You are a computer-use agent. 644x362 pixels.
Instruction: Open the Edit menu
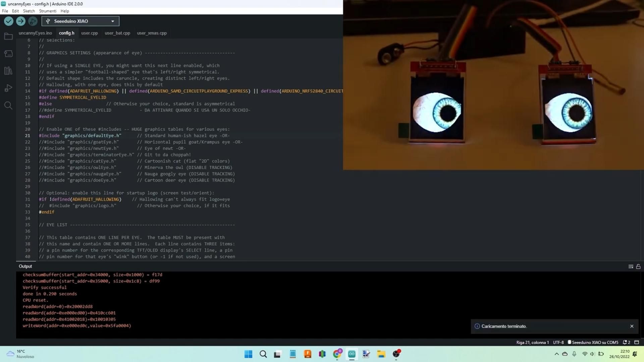point(15,11)
